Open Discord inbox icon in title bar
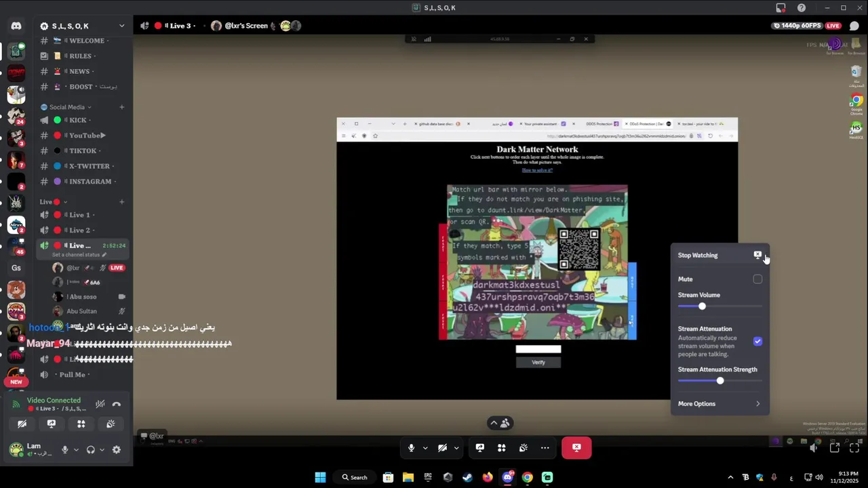868x488 pixels. [x=781, y=7]
